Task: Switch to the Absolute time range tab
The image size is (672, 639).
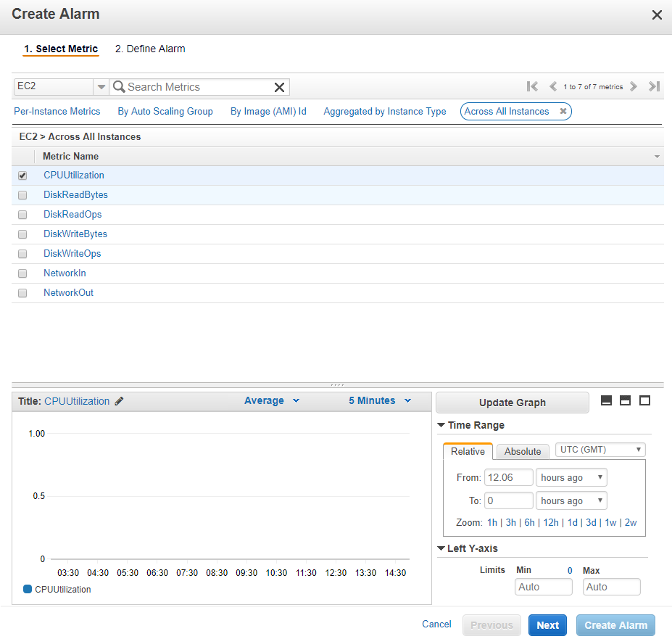Action: coord(522,451)
